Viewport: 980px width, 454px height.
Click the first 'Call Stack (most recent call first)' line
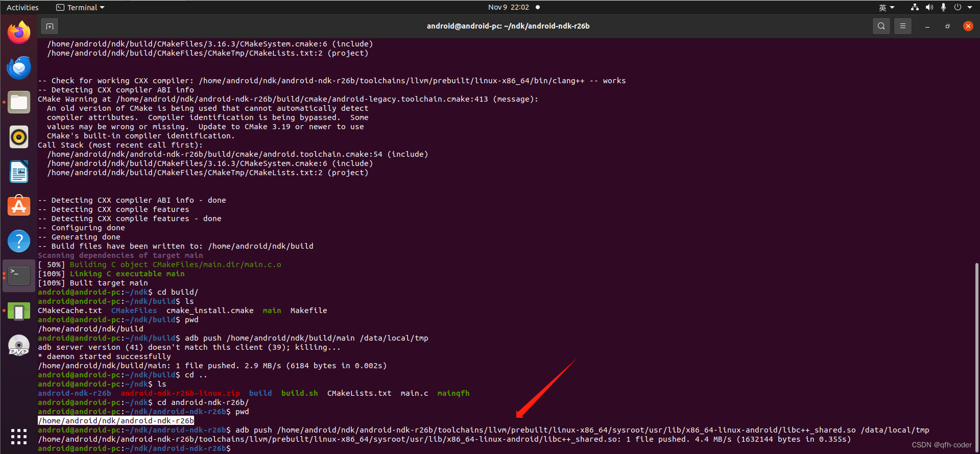pos(121,145)
